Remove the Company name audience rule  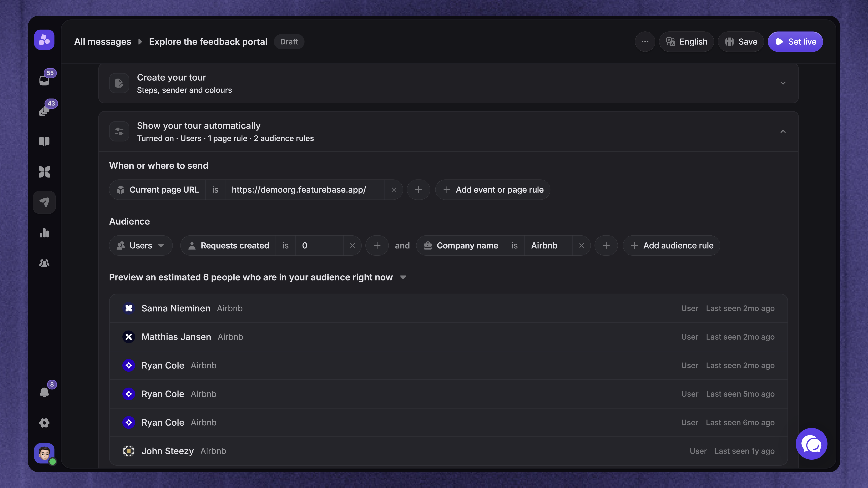click(582, 246)
